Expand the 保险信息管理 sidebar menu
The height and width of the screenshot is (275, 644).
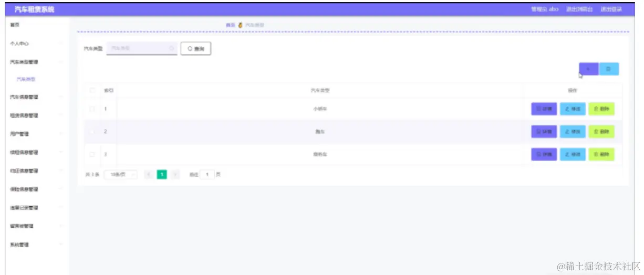(x=37, y=189)
